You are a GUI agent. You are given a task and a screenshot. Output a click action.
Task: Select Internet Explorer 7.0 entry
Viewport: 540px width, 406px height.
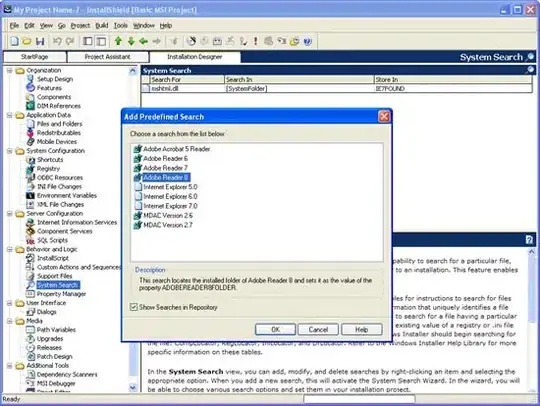point(170,206)
